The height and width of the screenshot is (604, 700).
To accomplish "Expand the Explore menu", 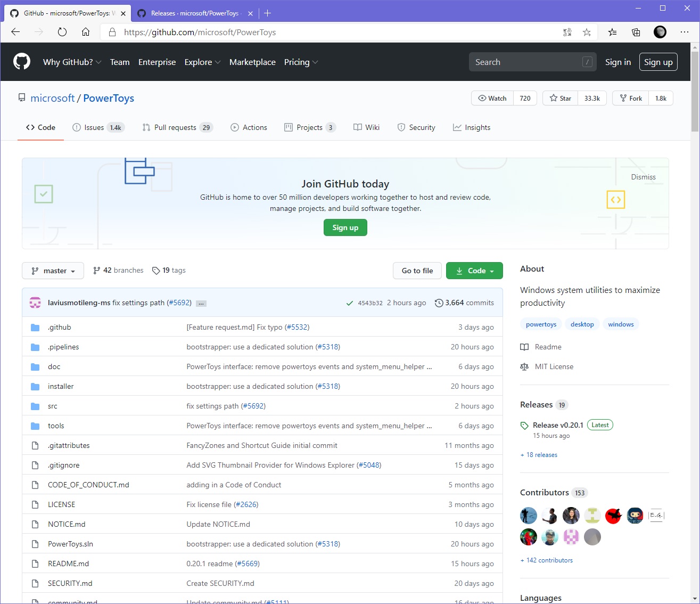I will point(202,62).
